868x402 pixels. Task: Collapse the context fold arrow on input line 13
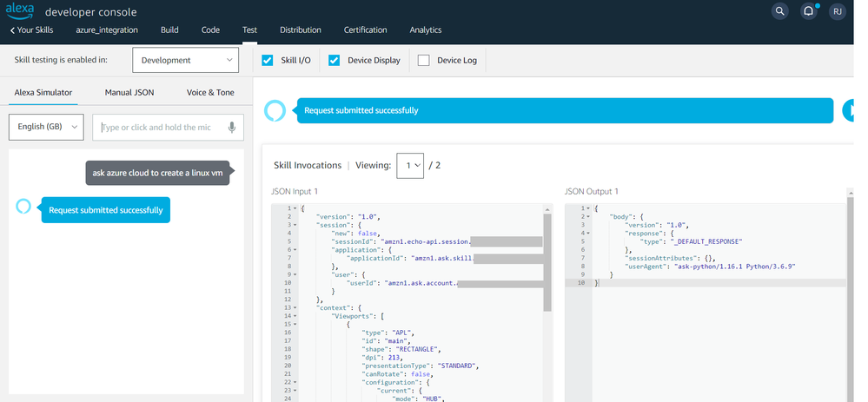[x=295, y=308]
